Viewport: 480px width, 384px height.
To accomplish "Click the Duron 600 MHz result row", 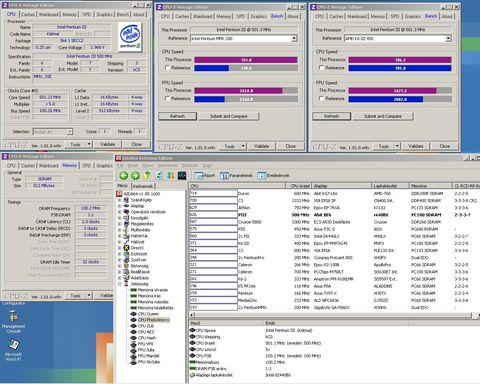I will tap(334, 194).
